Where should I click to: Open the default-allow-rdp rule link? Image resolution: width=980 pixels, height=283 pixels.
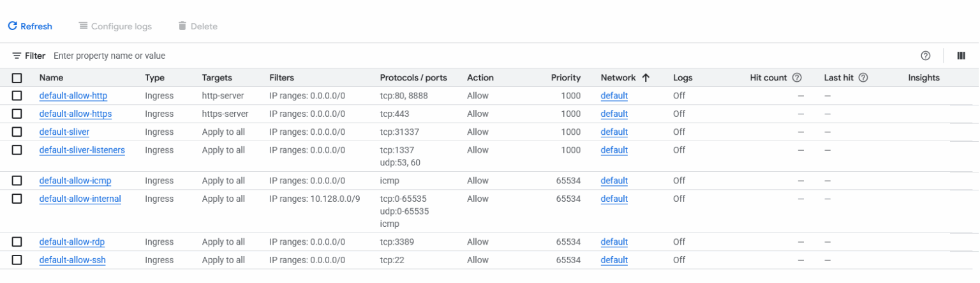pyautogui.click(x=72, y=242)
